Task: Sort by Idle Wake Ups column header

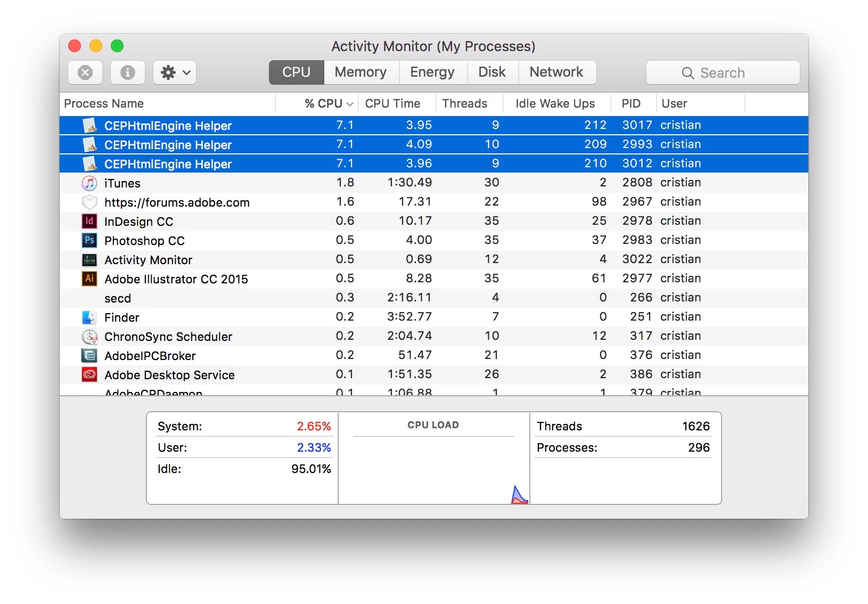Action: click(556, 103)
